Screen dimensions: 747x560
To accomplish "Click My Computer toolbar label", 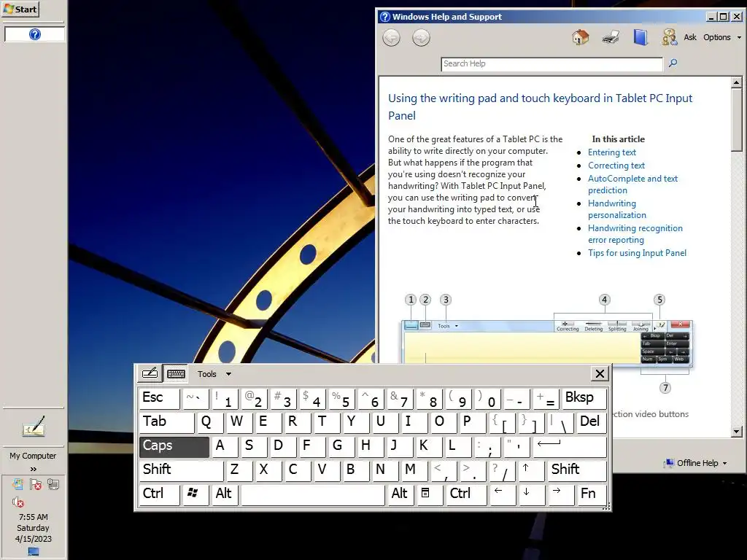I will coord(33,456).
